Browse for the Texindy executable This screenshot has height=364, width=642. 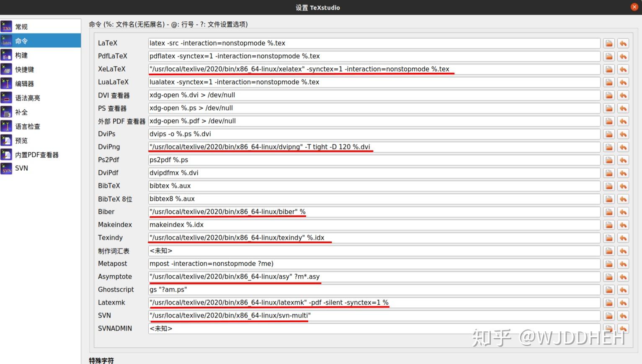[609, 238]
